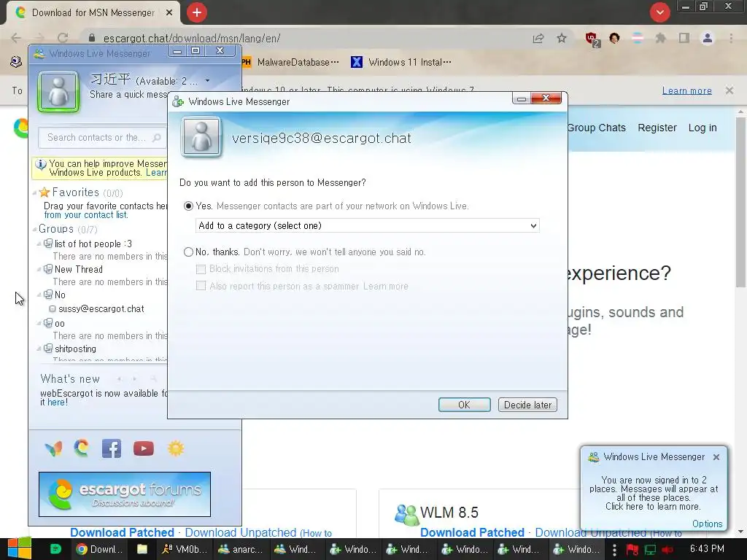Reload the page with the refresh icon
The height and width of the screenshot is (560, 747).
pos(63,38)
